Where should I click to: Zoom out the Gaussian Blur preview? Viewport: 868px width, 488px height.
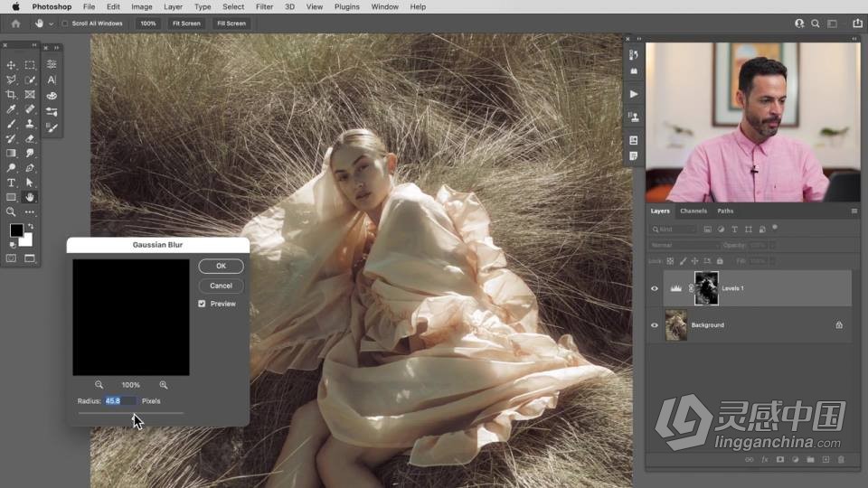99,385
